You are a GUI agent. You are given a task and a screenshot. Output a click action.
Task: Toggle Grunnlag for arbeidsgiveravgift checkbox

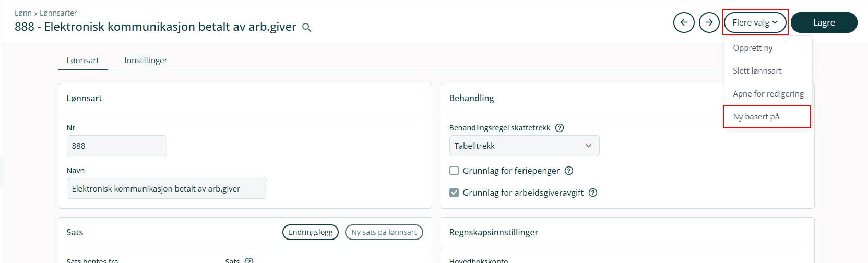coord(454,193)
